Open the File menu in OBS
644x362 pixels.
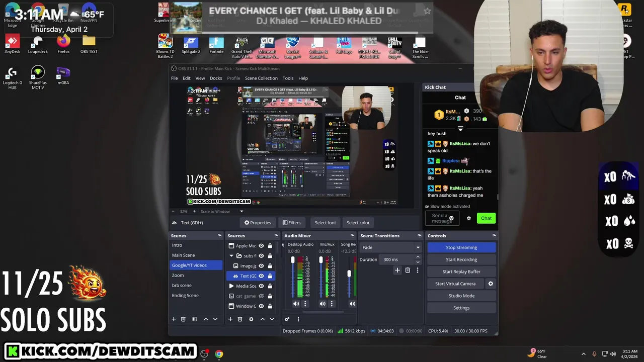coord(174,78)
